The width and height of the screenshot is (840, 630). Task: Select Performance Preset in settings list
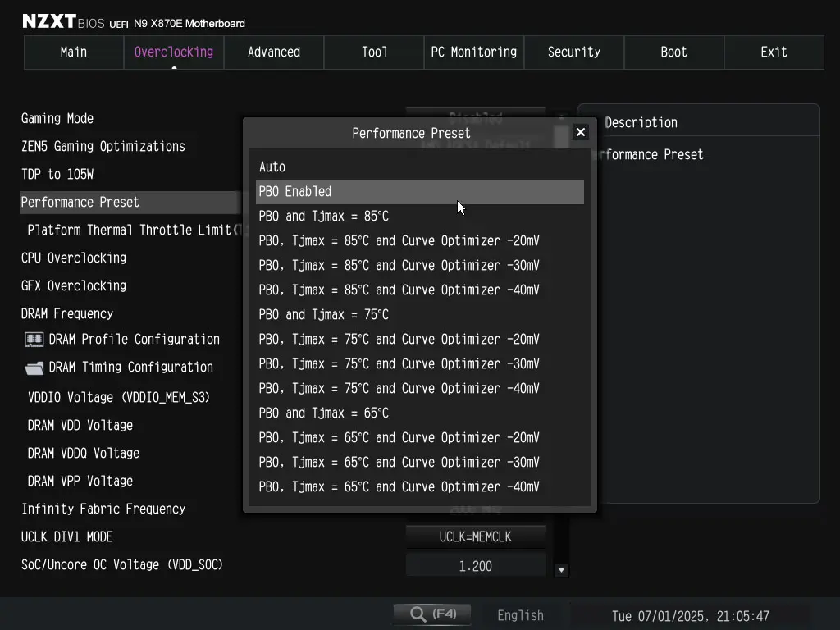pyautogui.click(x=130, y=203)
